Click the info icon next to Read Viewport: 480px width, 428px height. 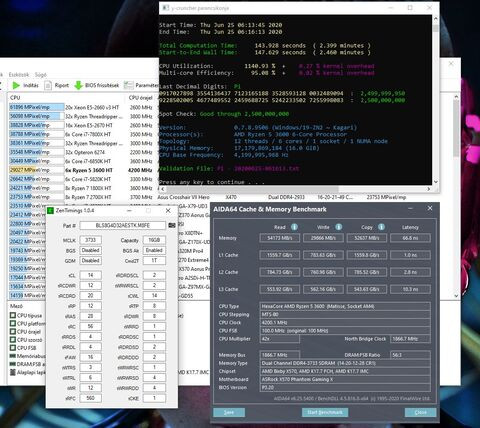(294, 227)
